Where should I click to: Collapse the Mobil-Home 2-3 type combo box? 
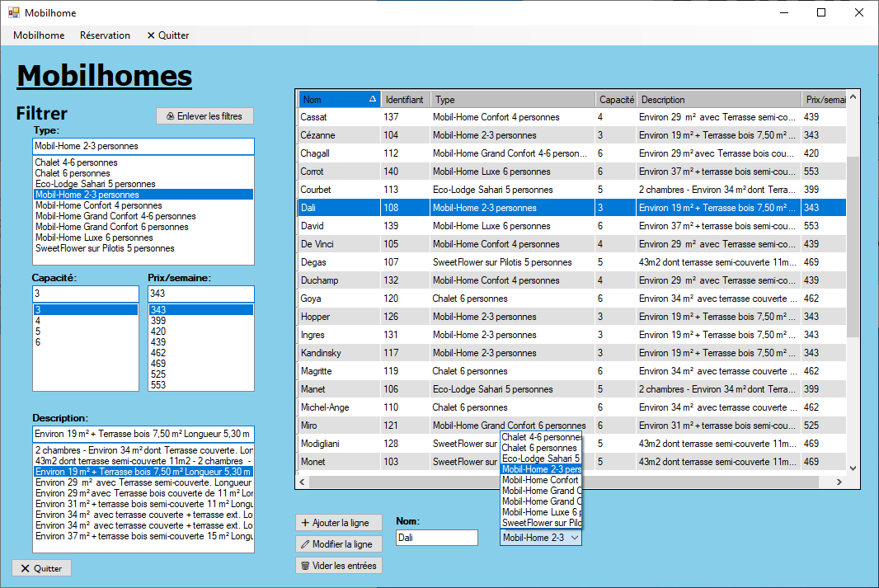574,538
